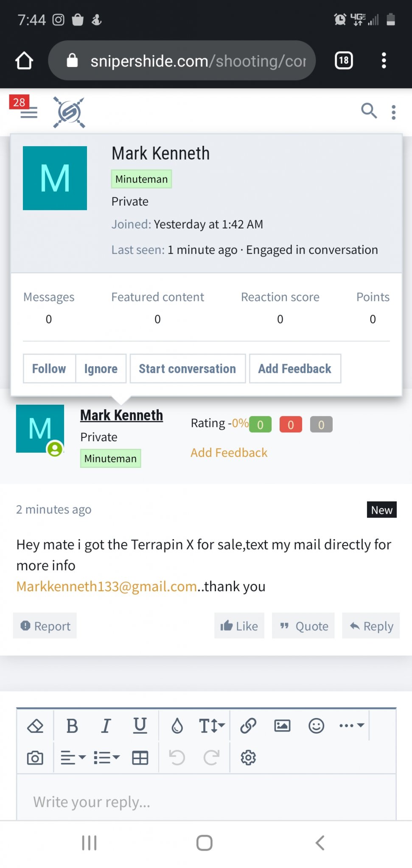Click the camera media icon

[x=35, y=758]
